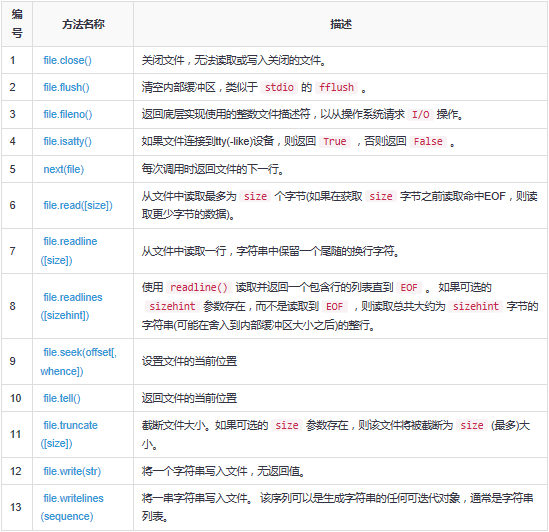The width and height of the screenshot is (549, 532).
Task: Click the 描述 column header
Action: click(341, 24)
